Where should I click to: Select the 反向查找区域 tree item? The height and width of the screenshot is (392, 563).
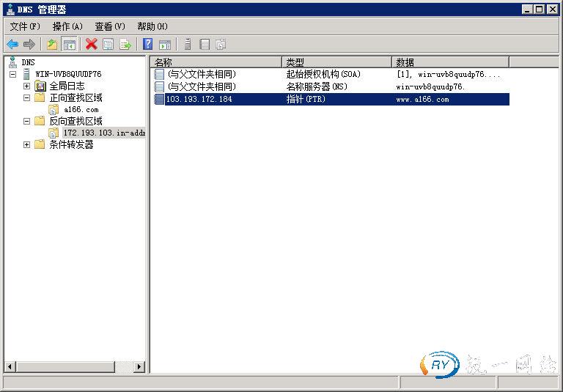[x=76, y=121]
